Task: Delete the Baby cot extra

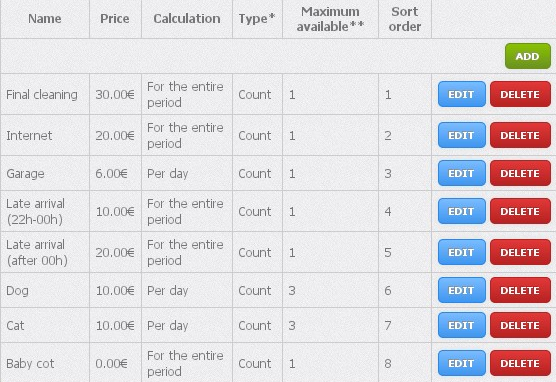Action: click(x=520, y=363)
